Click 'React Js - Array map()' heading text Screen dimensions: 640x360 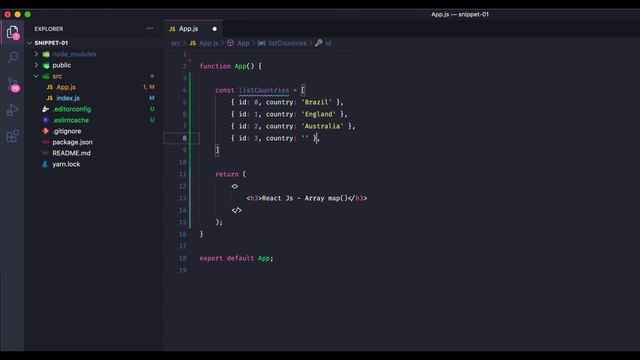point(305,198)
